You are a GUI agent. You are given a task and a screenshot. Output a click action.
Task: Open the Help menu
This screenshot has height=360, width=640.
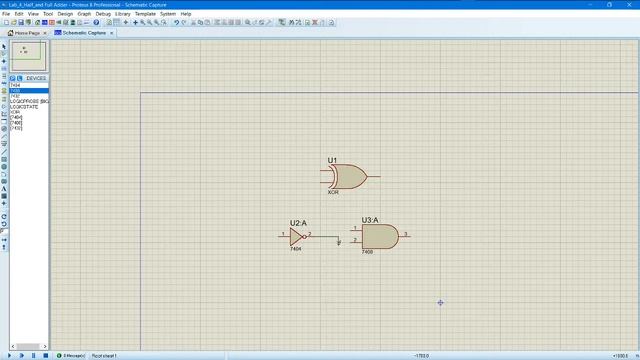[186, 14]
